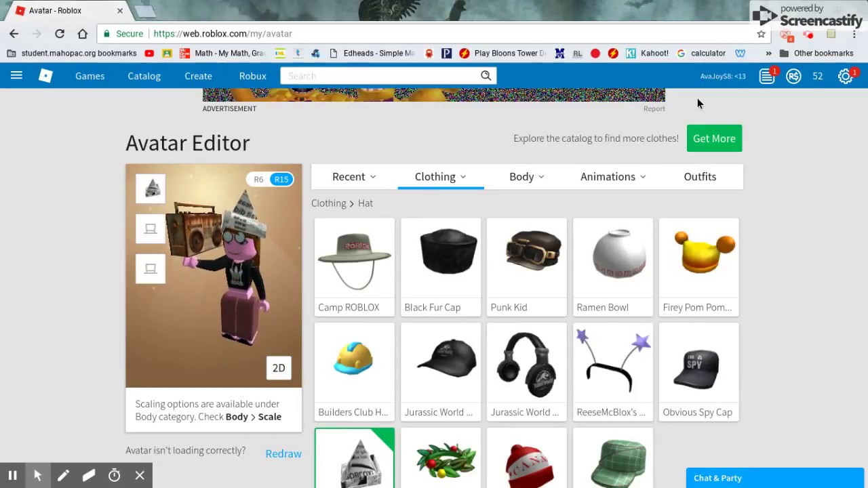Image resolution: width=868 pixels, height=488 pixels.
Task: Select the Black Fur Cap hat
Action: pos(441,267)
